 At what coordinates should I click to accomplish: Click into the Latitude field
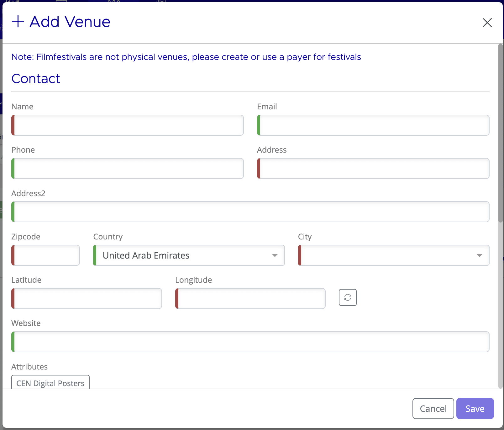(x=86, y=298)
